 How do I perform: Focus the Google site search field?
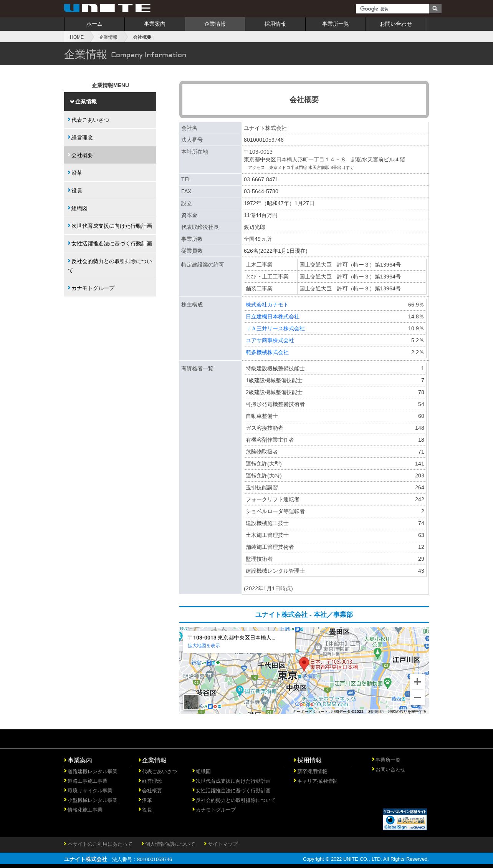point(392,8)
